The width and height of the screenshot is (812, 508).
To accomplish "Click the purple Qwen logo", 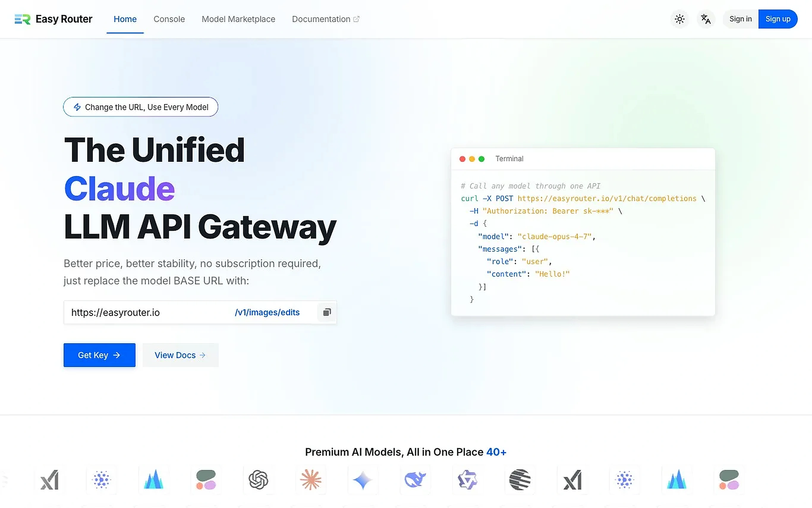I will coord(468,479).
